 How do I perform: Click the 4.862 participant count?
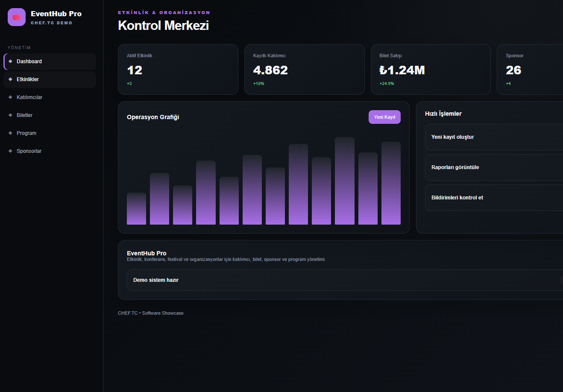pos(270,70)
